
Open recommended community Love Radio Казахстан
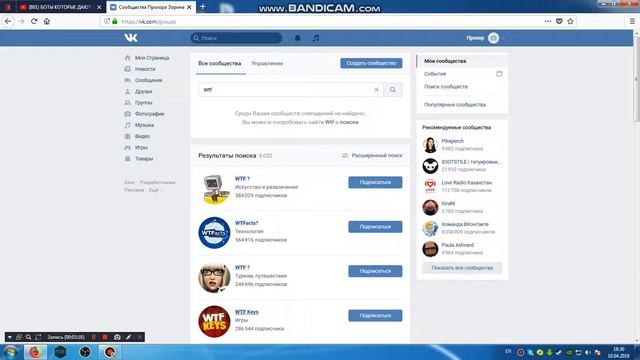tap(467, 182)
